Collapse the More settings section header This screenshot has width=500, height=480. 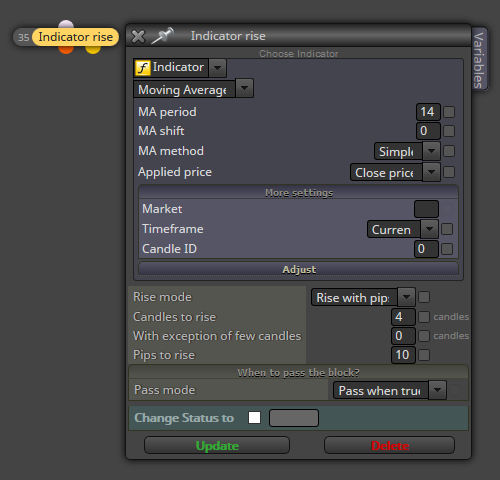299,193
